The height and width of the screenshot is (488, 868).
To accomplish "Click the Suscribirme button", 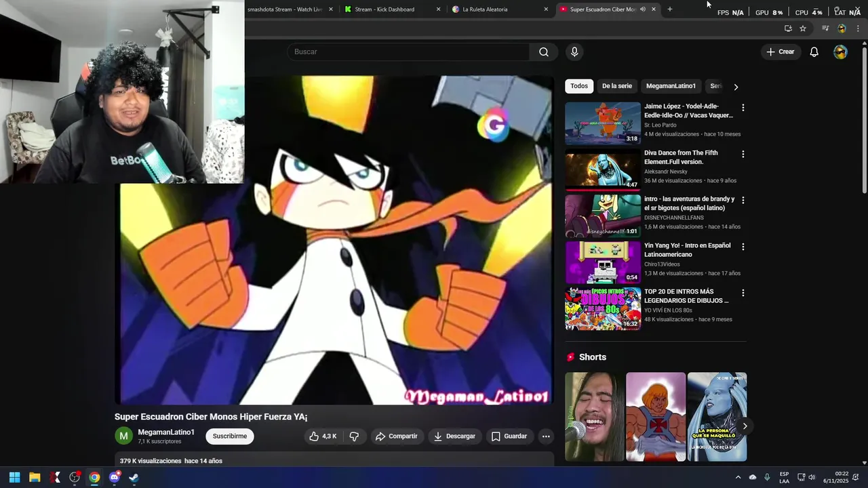I will point(230,436).
